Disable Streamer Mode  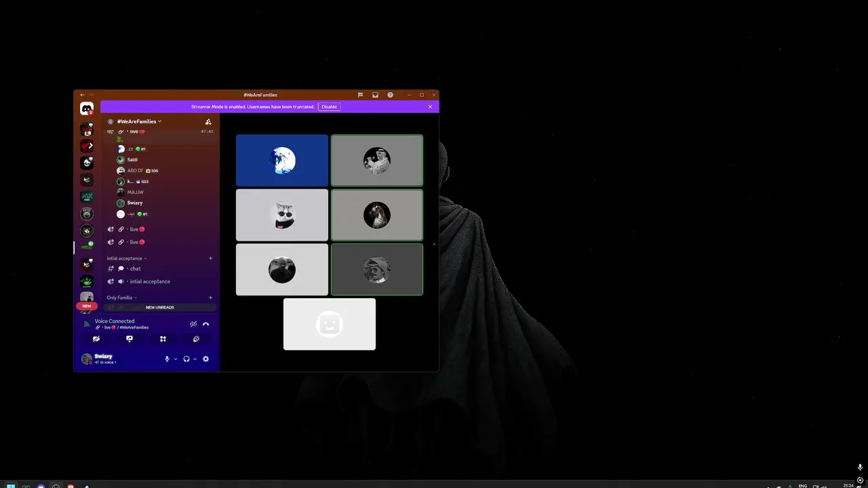click(329, 106)
